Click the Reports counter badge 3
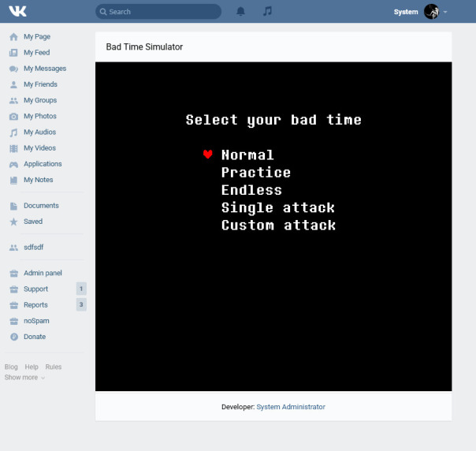476x451 pixels. click(81, 304)
